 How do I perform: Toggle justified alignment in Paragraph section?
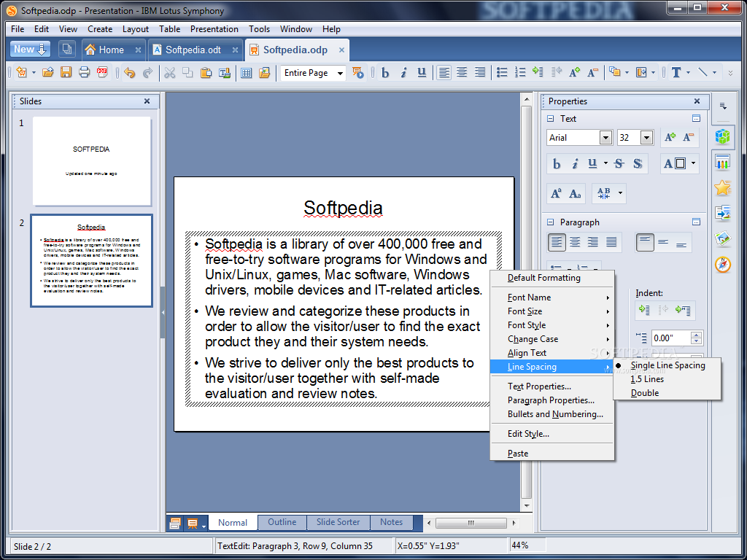point(612,242)
